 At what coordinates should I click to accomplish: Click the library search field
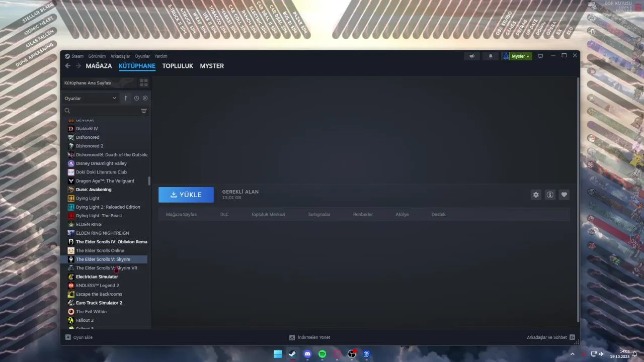coord(105,111)
